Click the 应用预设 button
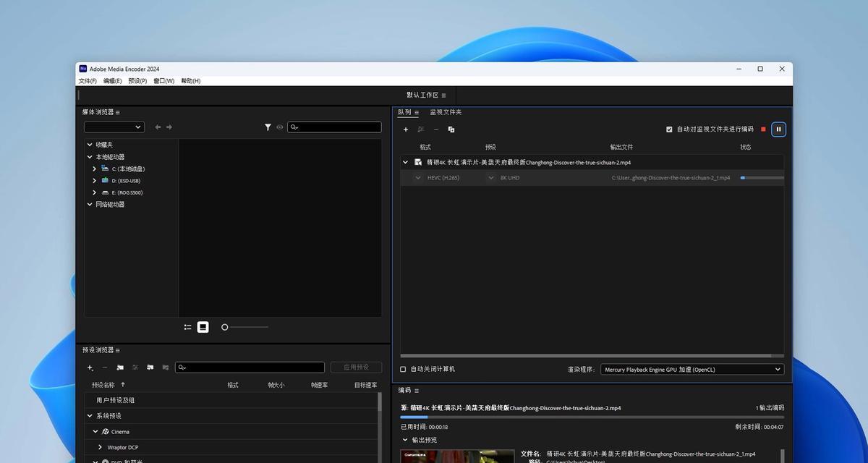 356,368
